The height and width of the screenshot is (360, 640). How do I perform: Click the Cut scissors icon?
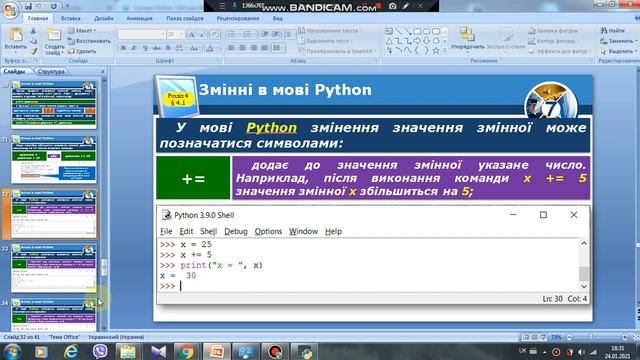coord(33,31)
